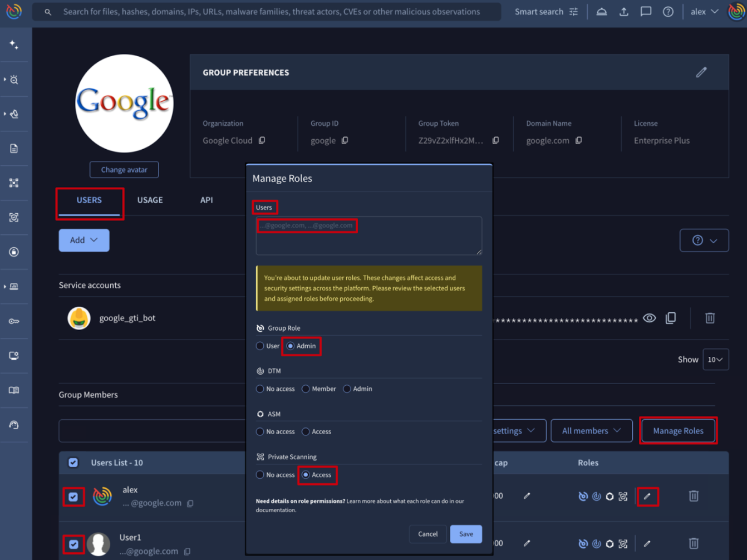Open the key icon in left sidebar
Image resolution: width=747 pixels, height=560 pixels.
[14, 321]
